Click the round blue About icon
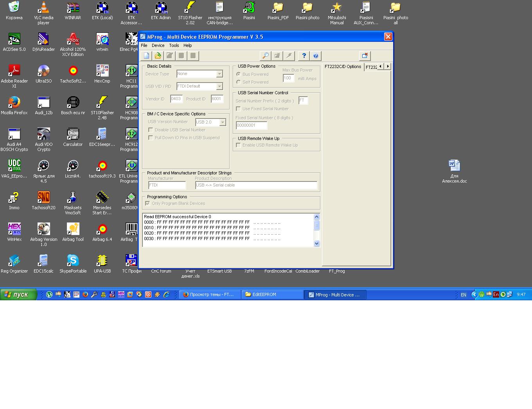The height and width of the screenshot is (409, 532). [x=316, y=56]
